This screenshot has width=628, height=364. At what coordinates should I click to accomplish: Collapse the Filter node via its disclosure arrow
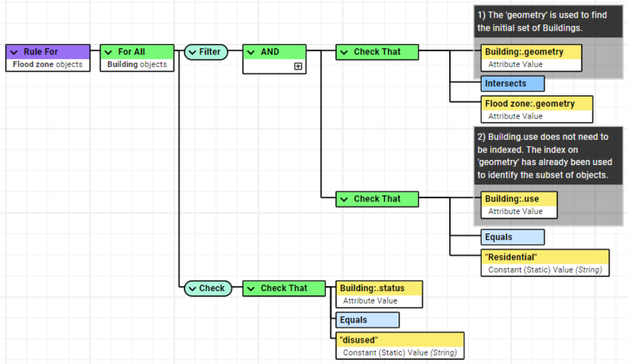(x=193, y=52)
